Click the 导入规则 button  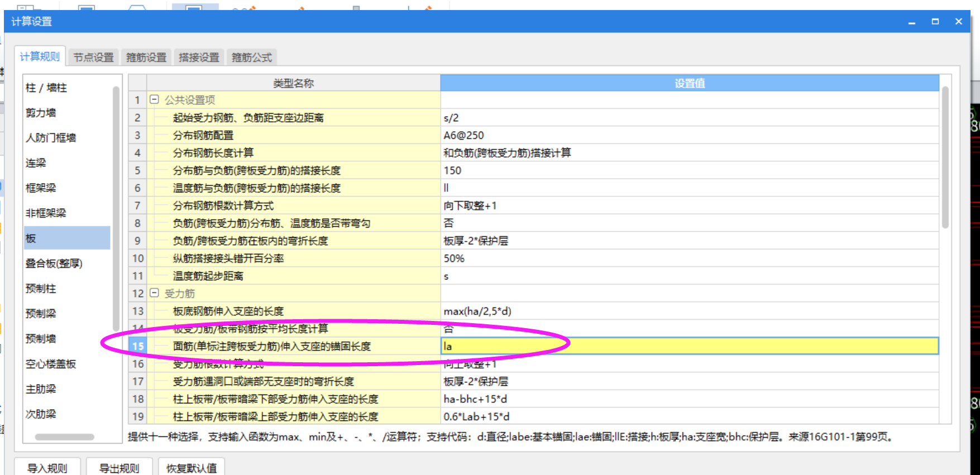click(x=47, y=468)
